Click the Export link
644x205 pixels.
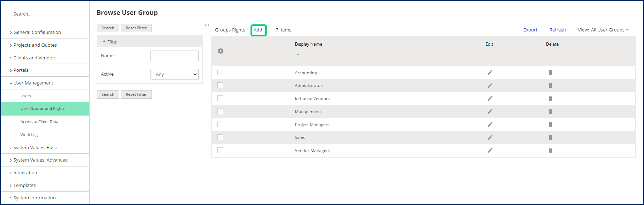coord(530,30)
